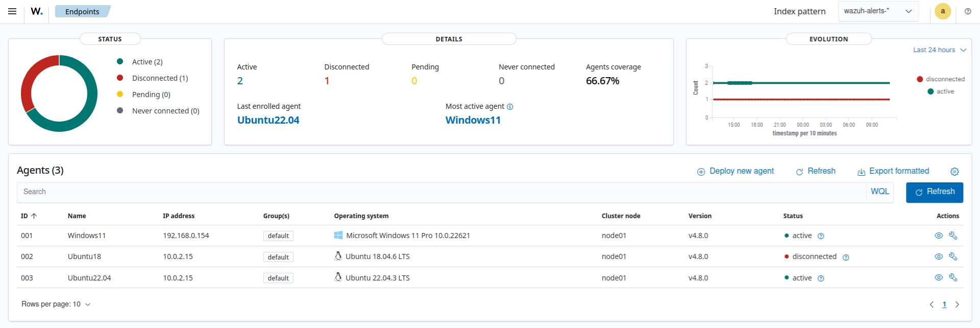The image size is (980, 328).
Task: Click the red disconnected line in Evolution chart
Action: tap(801, 100)
